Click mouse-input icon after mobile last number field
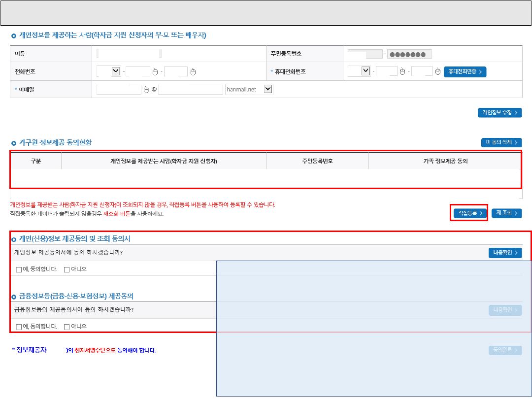 click(437, 72)
